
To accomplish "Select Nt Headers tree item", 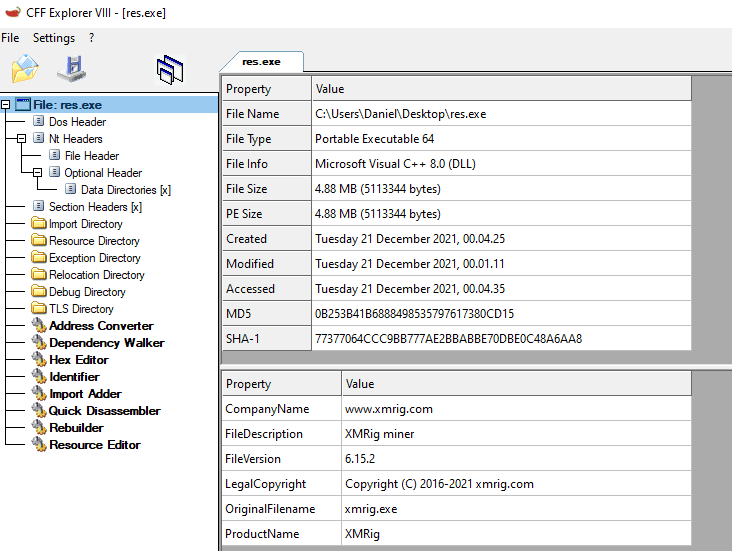I will click(x=76, y=139).
